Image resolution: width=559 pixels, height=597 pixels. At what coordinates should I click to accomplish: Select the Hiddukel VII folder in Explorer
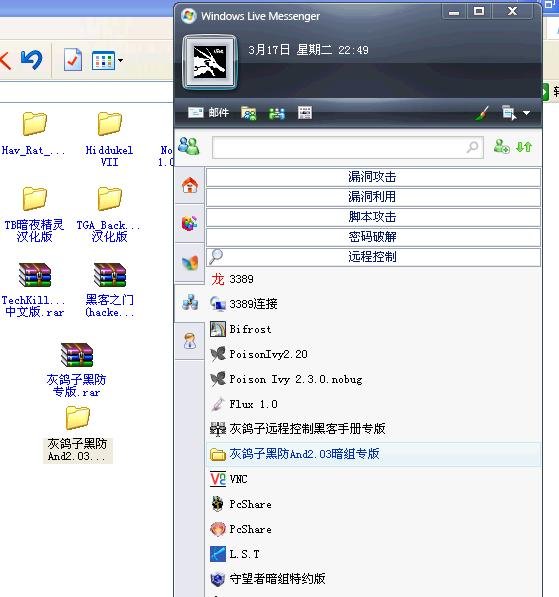coord(109,139)
